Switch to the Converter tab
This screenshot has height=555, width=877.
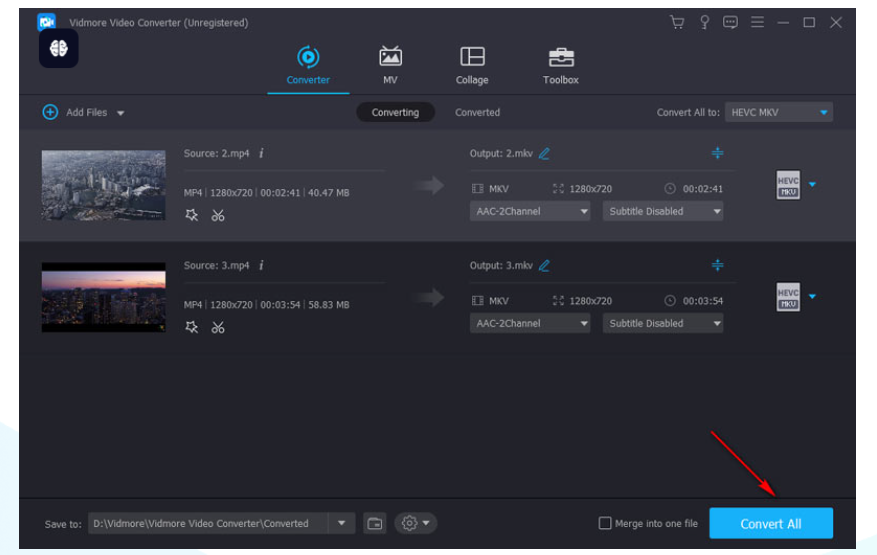(x=308, y=65)
